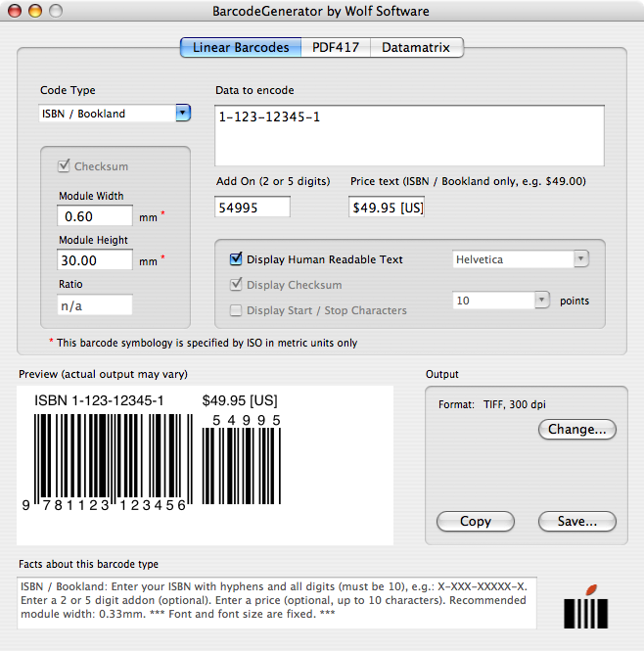Click the window title 'BarcodeGenerator by Wolf Software'
Viewport: 644px width, 651px height.
[x=321, y=11]
